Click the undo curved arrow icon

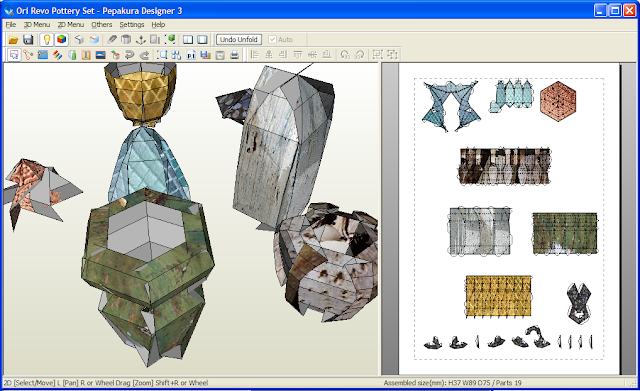130,55
